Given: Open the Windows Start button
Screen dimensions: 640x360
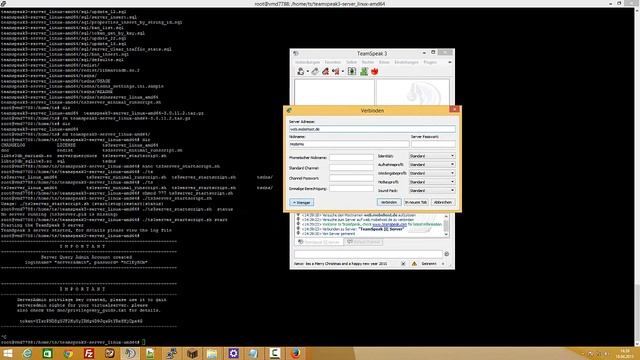Looking at the screenshot, I should 8,353.
